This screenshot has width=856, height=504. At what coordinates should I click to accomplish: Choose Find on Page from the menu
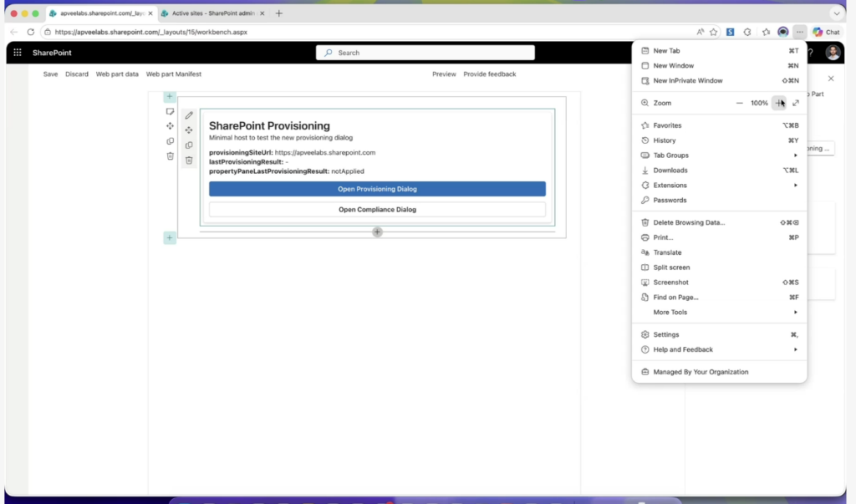click(719, 297)
